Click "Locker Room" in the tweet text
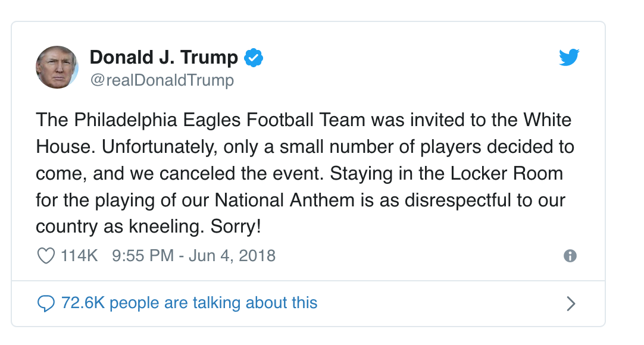644x345 pixels. coord(507,173)
